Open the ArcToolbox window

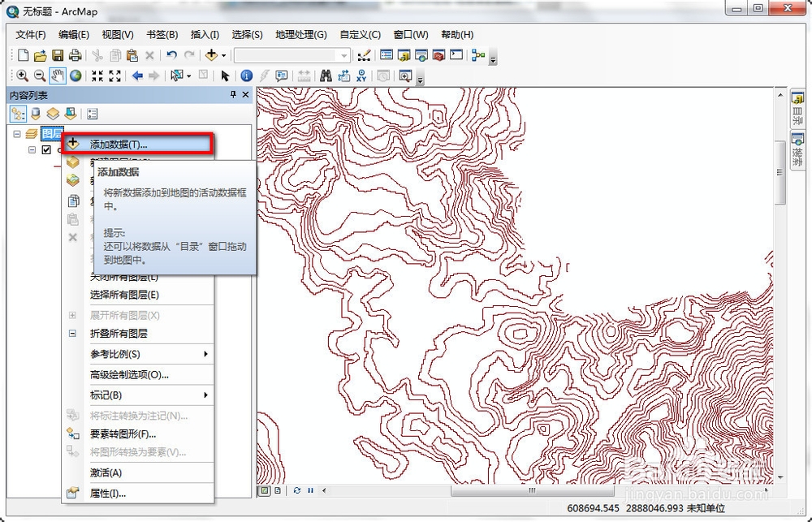pos(439,55)
